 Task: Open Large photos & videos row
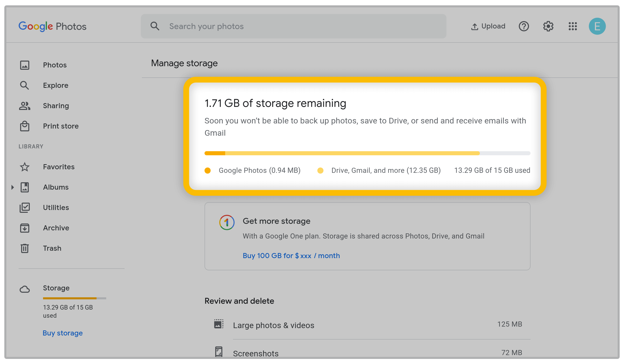pyautogui.click(x=367, y=325)
